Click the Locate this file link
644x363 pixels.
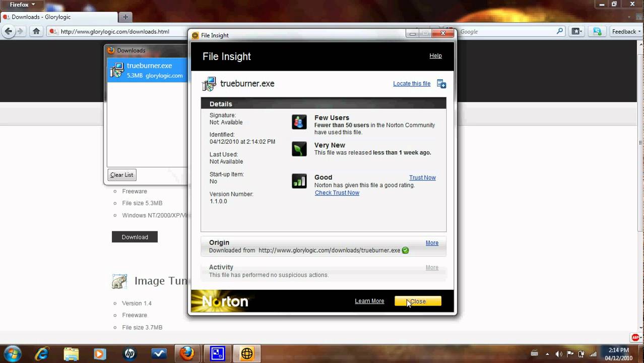click(412, 84)
